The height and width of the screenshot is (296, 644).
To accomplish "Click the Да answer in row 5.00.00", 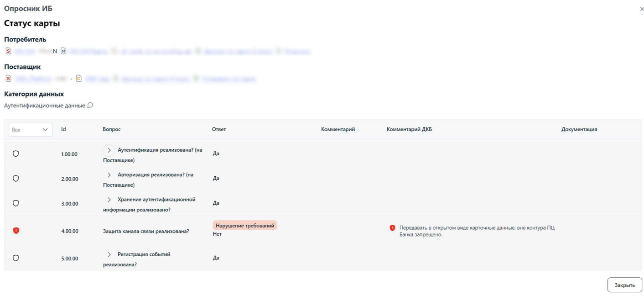I will tap(216, 258).
